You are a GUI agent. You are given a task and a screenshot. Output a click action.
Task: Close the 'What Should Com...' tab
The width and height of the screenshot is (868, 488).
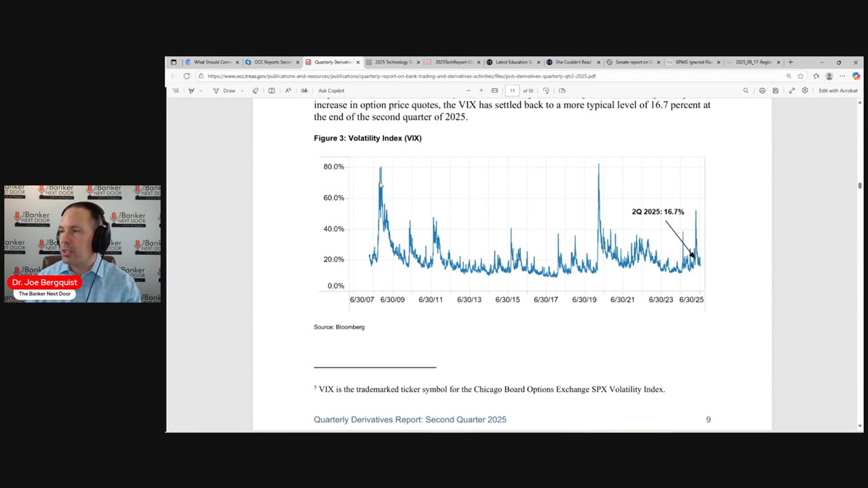click(237, 62)
